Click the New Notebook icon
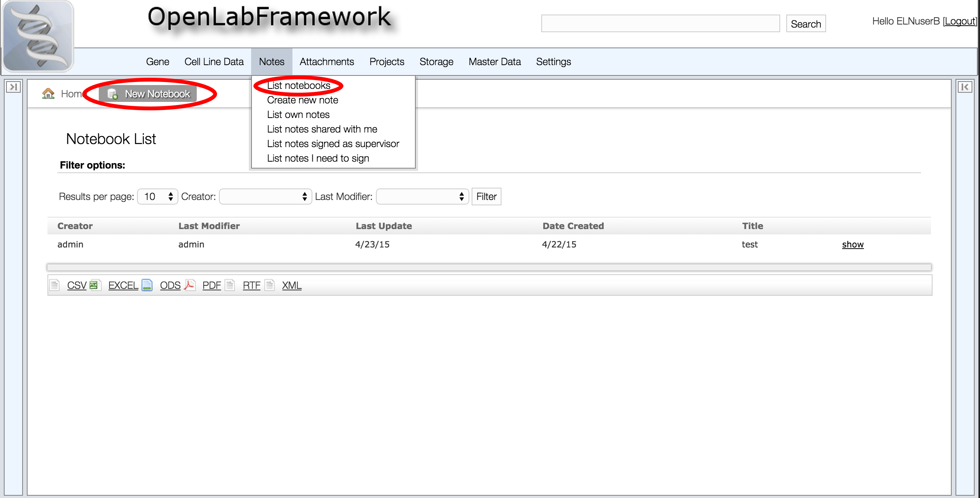 113,94
